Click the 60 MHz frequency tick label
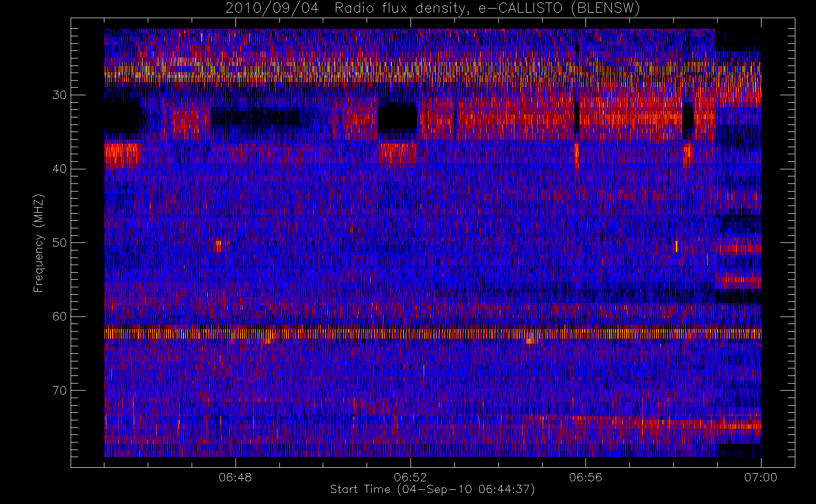The width and height of the screenshot is (816, 504). [60, 317]
